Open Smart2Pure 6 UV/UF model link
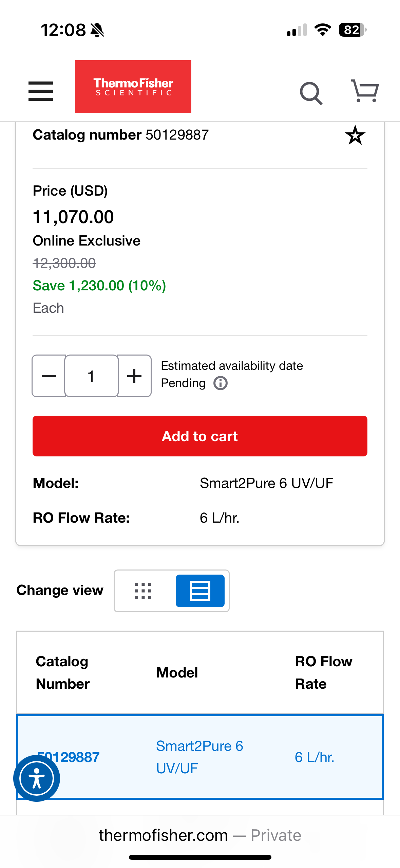Image resolution: width=400 pixels, height=868 pixels. (199, 757)
